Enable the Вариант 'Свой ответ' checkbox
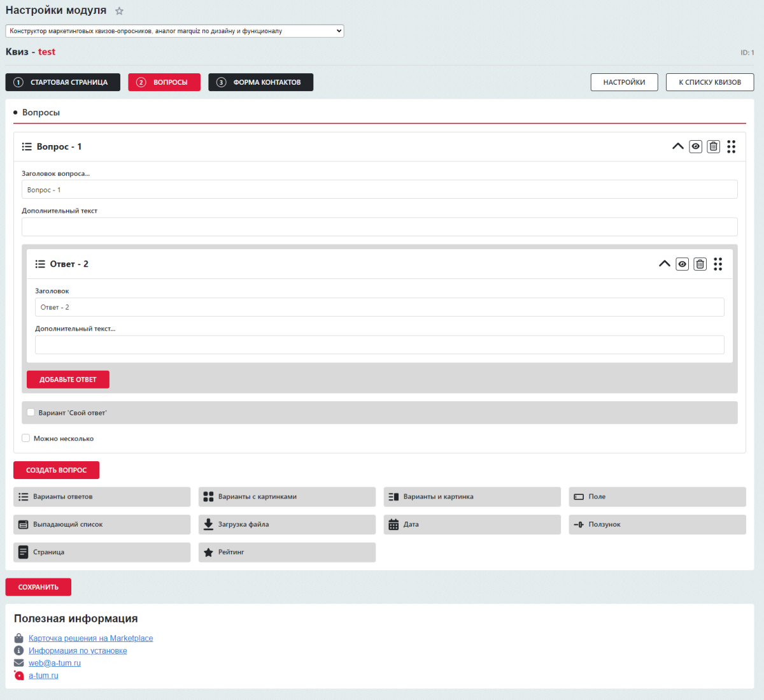This screenshot has height=700, width=764. 31,413
